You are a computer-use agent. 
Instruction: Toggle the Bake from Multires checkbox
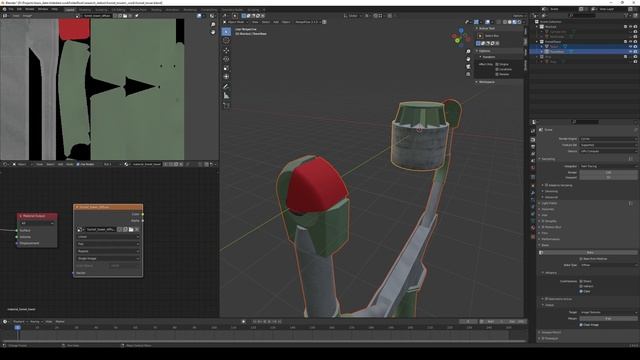pyautogui.click(x=581, y=259)
